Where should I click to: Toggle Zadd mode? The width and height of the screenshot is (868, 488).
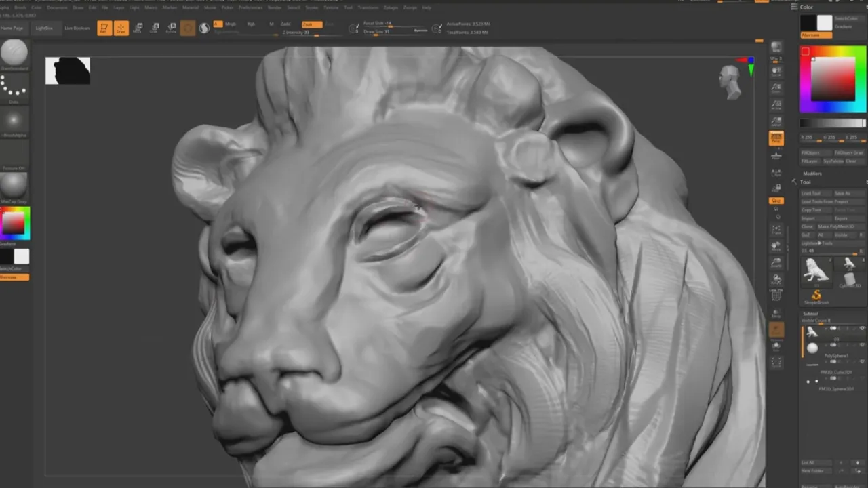(x=285, y=24)
